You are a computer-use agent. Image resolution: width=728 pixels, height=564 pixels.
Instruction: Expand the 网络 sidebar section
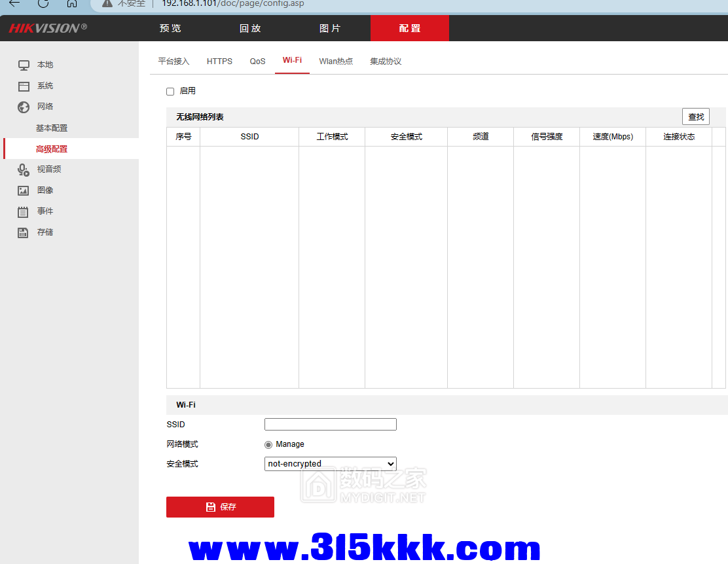pyautogui.click(x=45, y=106)
